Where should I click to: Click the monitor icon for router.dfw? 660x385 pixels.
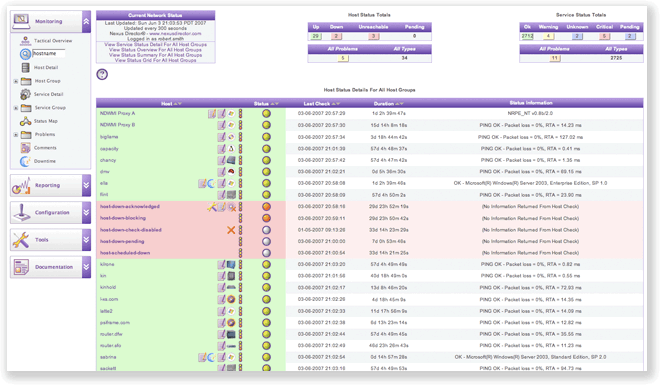231,335
